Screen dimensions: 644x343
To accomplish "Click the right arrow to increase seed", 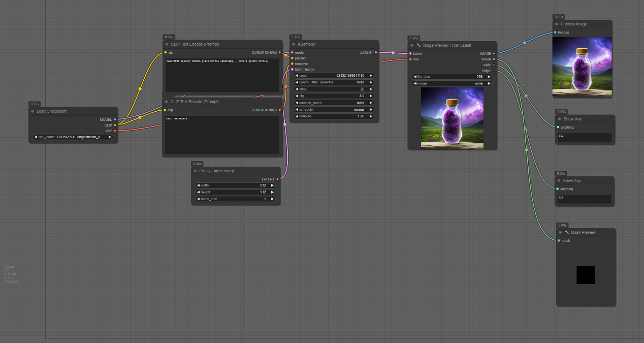I will click(371, 76).
